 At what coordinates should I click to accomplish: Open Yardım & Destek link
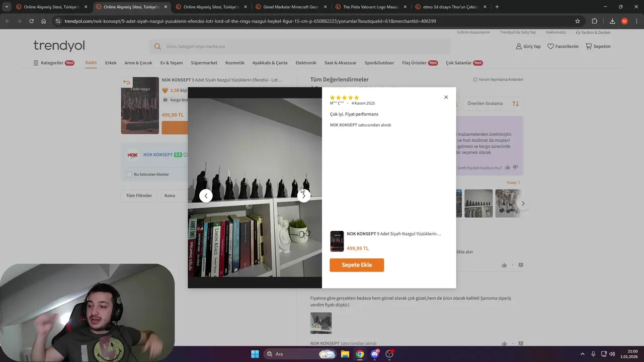(593, 32)
